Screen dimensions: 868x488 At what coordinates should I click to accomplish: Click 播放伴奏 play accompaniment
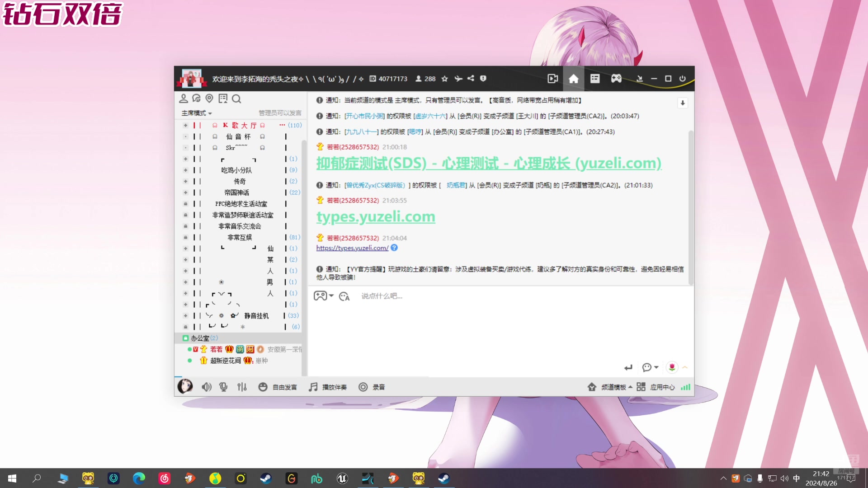pos(328,387)
